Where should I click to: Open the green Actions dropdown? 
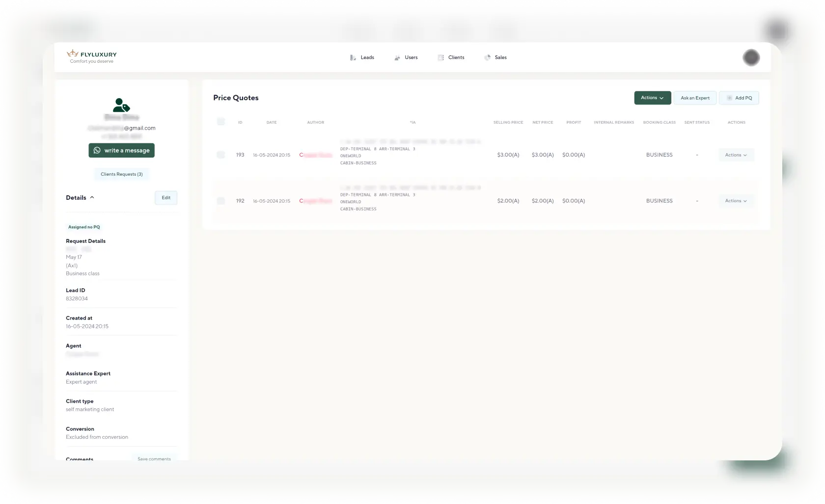652,98
